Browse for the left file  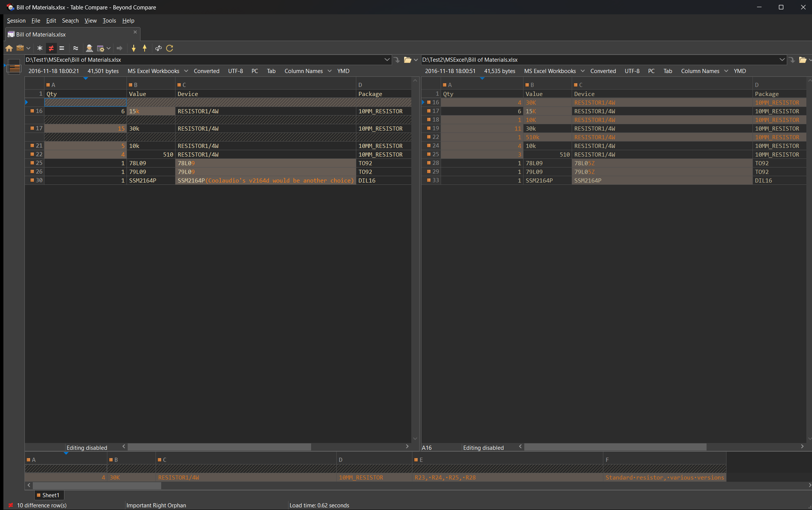point(408,60)
